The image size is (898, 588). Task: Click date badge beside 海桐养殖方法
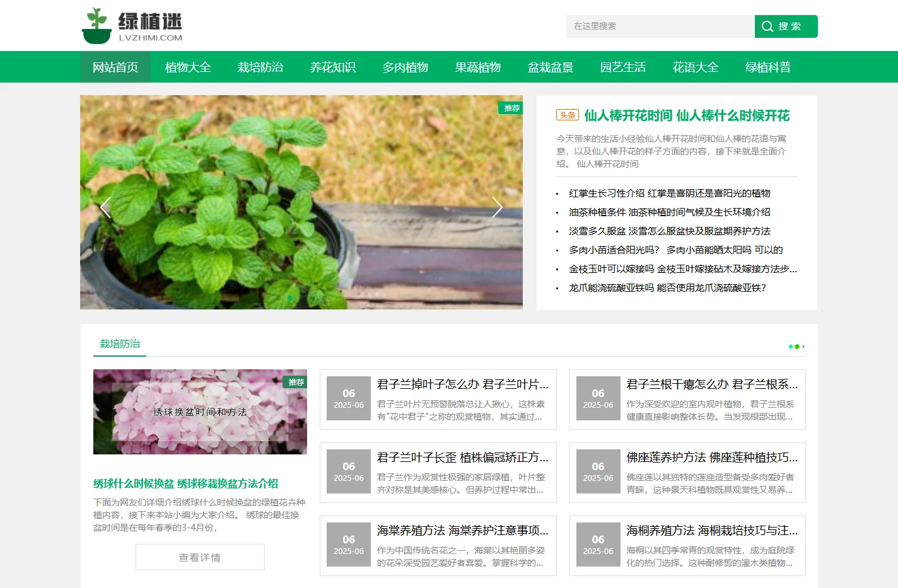[x=598, y=545]
